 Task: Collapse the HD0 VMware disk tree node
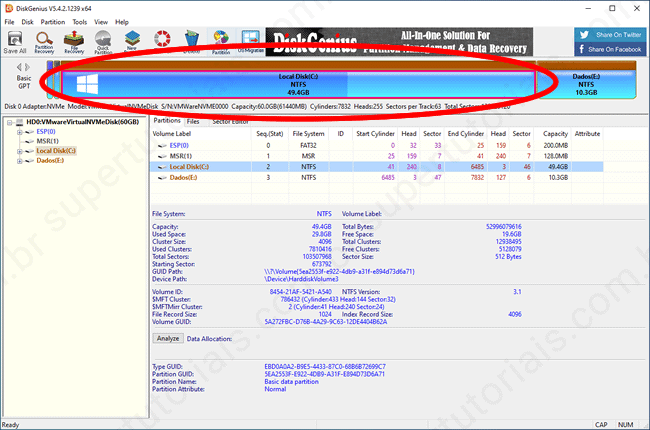pyautogui.click(x=9, y=122)
